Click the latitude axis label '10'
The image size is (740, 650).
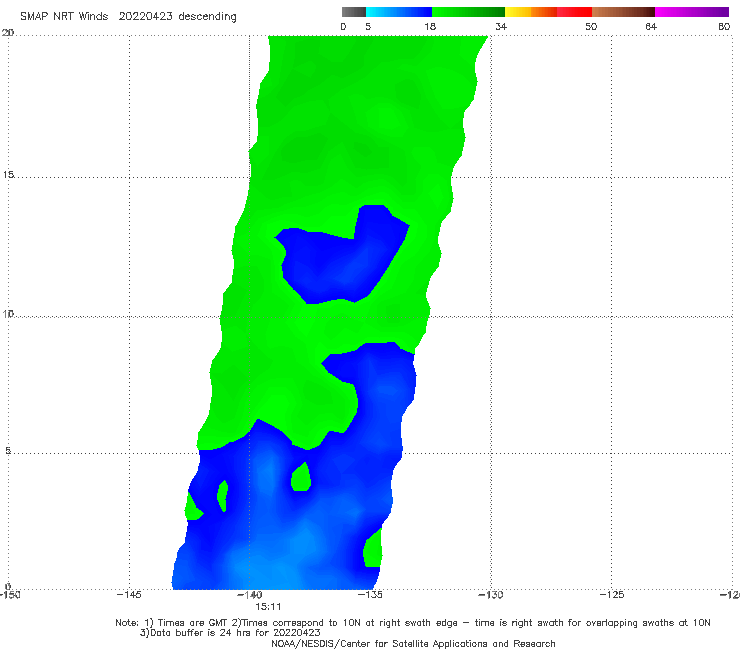(8, 314)
